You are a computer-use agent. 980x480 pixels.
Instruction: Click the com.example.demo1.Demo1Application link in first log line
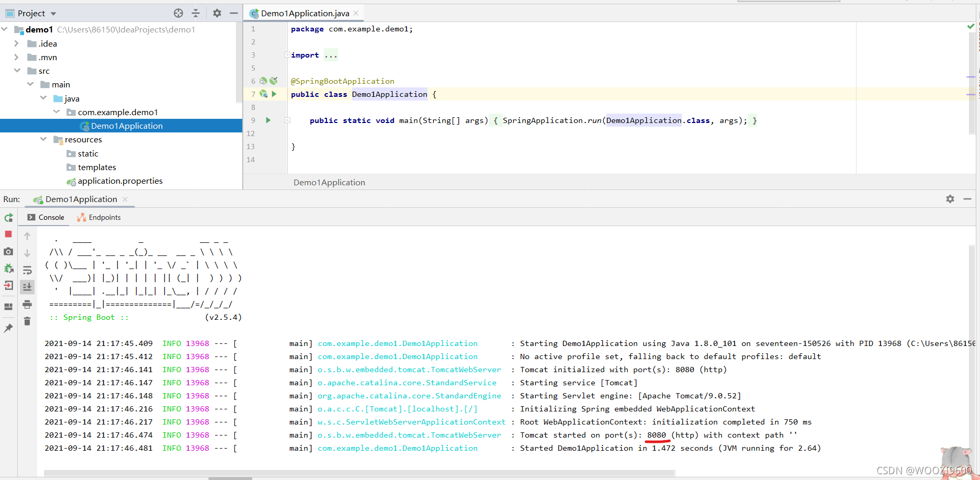click(398, 343)
